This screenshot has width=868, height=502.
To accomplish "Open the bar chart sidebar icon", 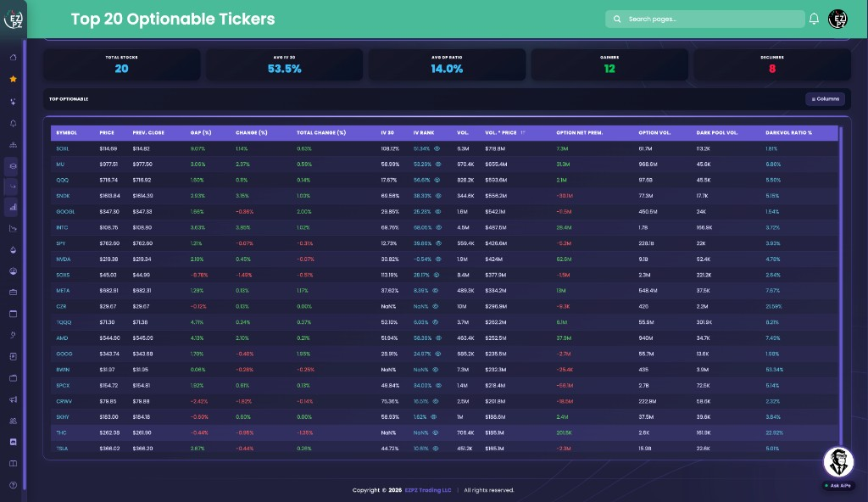I will (x=14, y=207).
